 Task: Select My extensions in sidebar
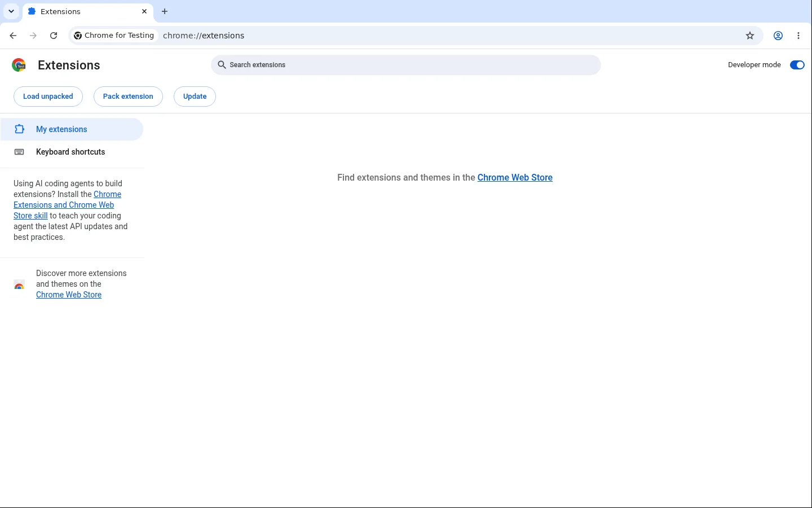tap(72, 129)
